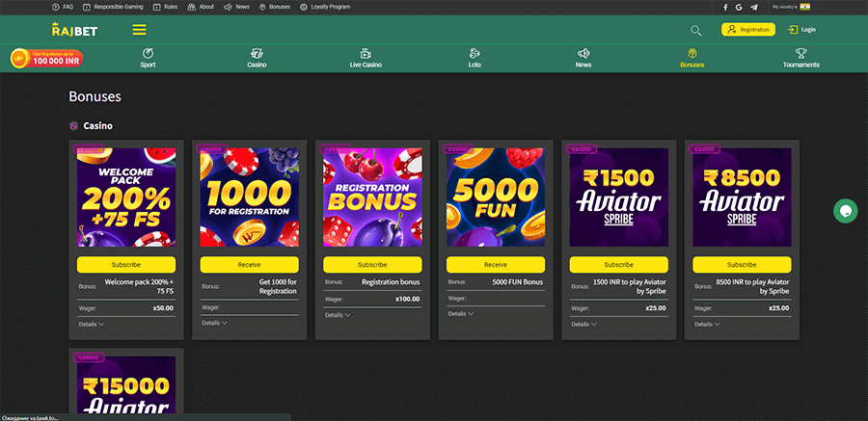Open the Facebook social icon

pos(725,7)
